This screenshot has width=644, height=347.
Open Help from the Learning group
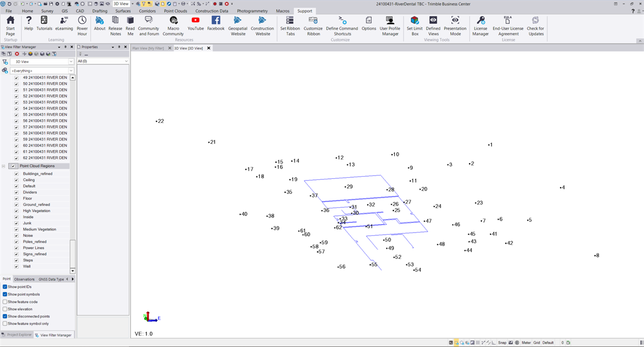click(28, 24)
